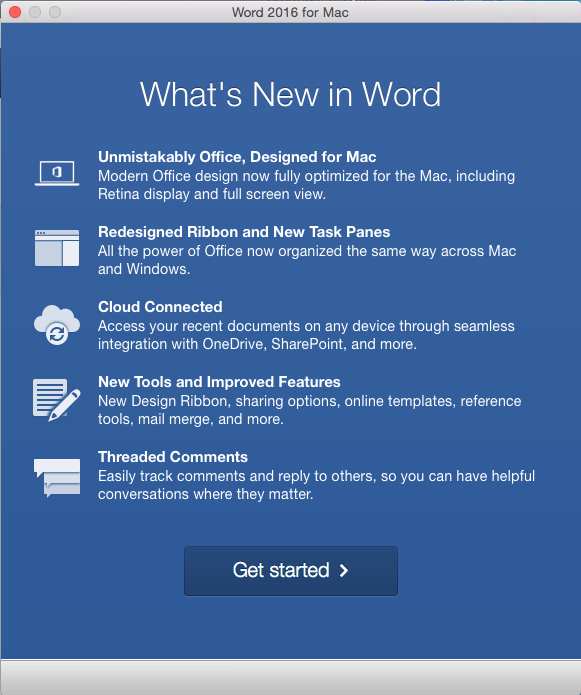Click "Redesigned Ribbon and New Task Panes" heading
Viewport: 581px width, 695px height.
244,232
